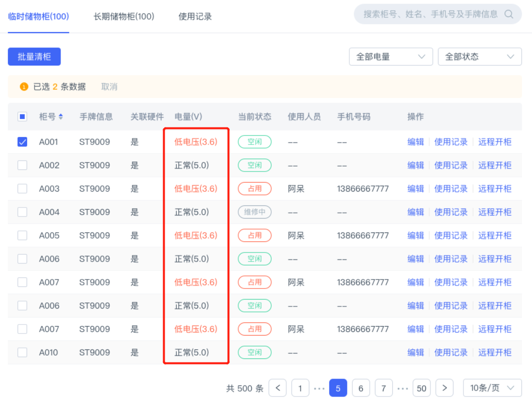Click the 当前状态 column header

pos(255,117)
